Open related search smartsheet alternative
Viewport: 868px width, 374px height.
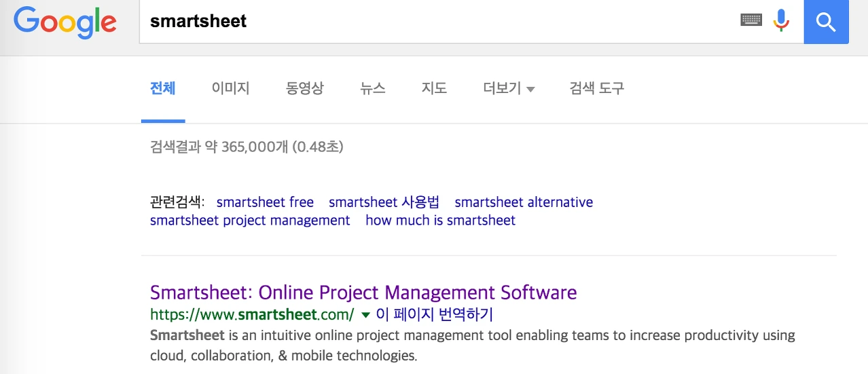(x=524, y=202)
